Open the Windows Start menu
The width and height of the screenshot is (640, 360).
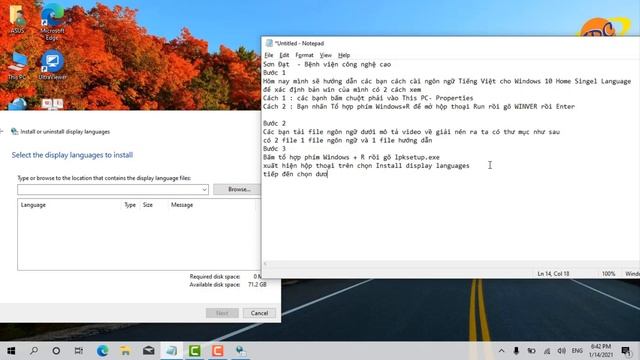(11, 351)
